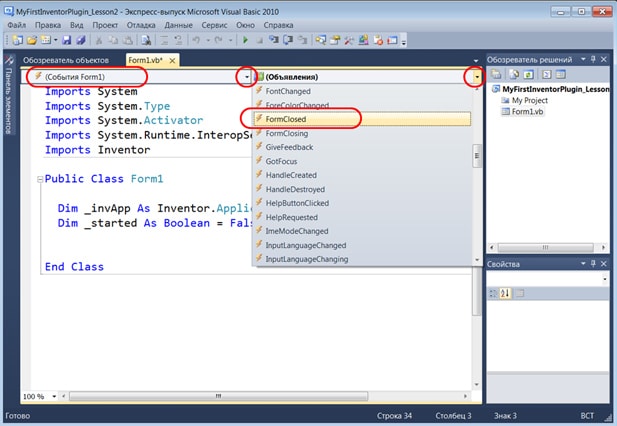This screenshot has height=426, width=617.
Task: Open the Отладка menu
Action: (141, 25)
